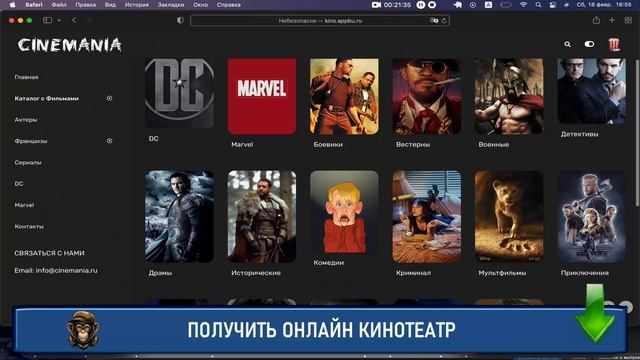Viewport: 640px width, 360px height.
Task: Open the site search magnifier icon
Action: [567, 44]
